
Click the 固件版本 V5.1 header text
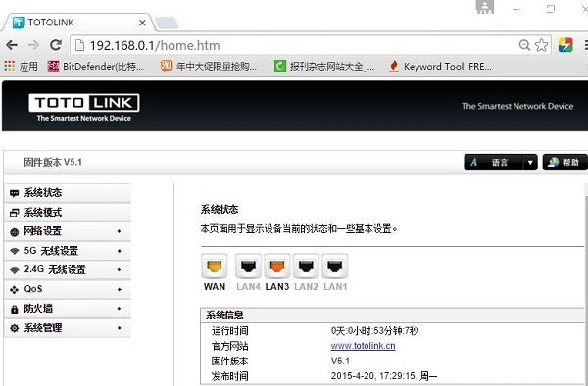(x=53, y=163)
